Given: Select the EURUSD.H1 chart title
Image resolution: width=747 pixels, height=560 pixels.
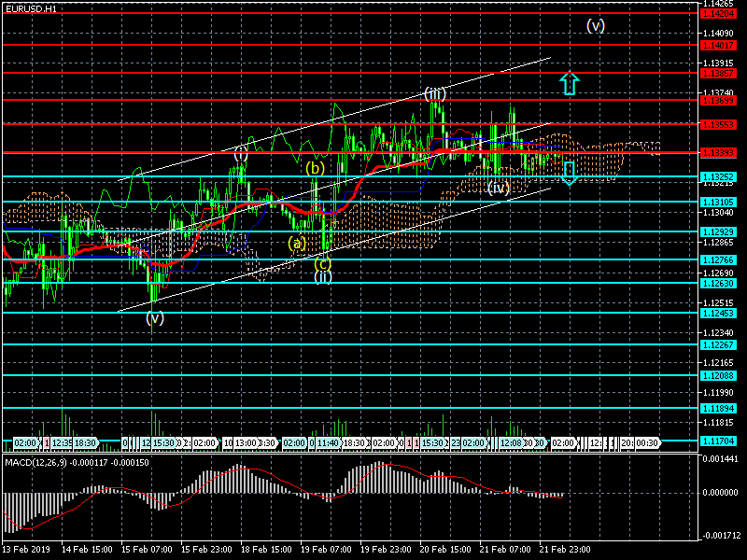Looking at the screenshot, I should click(31, 9).
